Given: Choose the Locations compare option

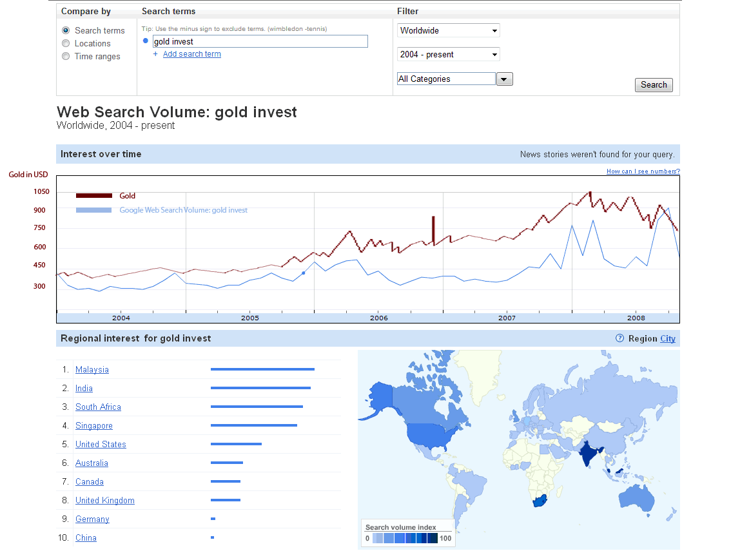Looking at the screenshot, I should 66,43.
